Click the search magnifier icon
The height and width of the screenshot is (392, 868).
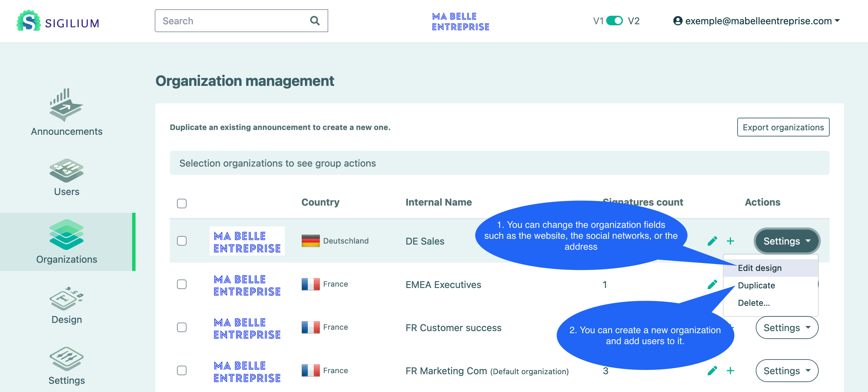coord(315,21)
